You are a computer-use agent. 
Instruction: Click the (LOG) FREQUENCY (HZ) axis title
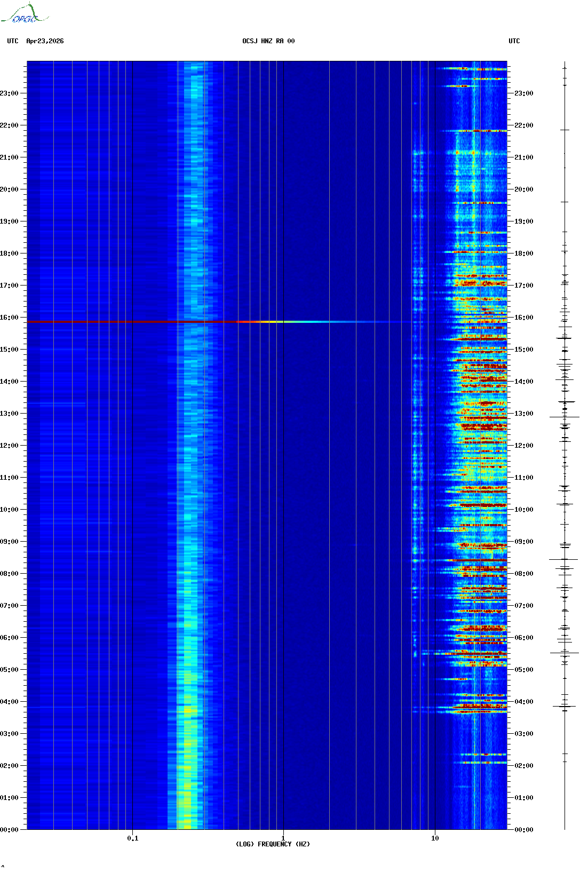pos(273,844)
